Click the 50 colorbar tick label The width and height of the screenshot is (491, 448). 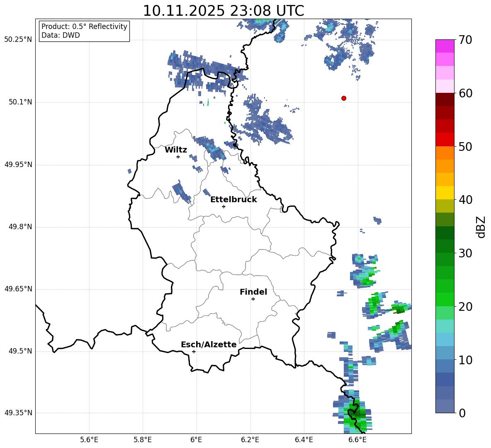pyautogui.click(x=465, y=147)
